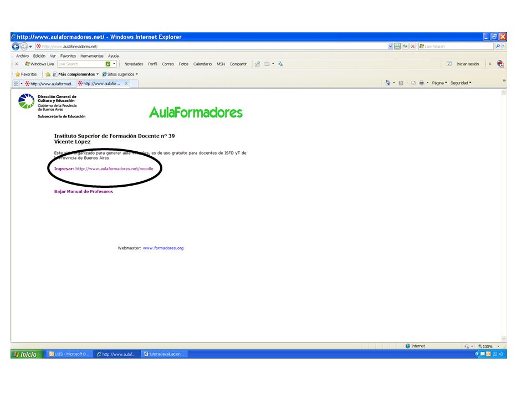Open the Favoritos star button
532x399 pixels.
pos(26,74)
